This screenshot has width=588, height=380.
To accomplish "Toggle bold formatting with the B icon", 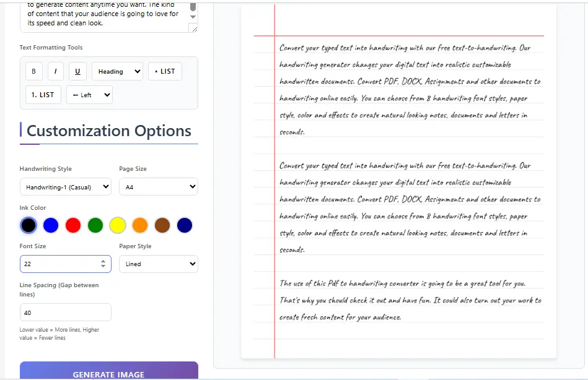I will click(33, 71).
